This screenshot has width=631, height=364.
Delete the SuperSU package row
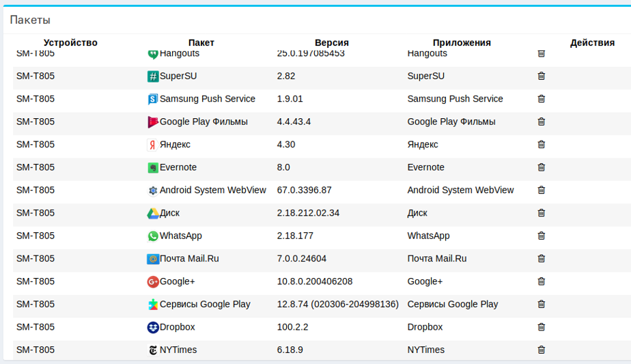(542, 76)
